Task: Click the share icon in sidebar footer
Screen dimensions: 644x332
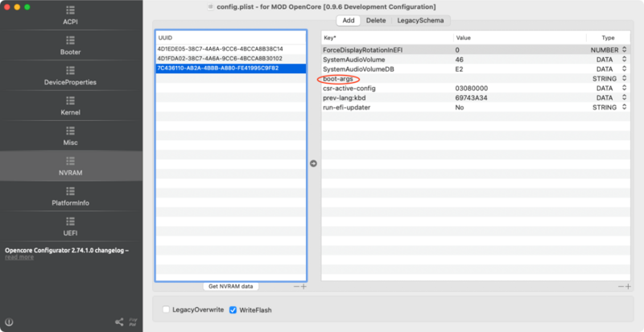Action: click(119, 322)
